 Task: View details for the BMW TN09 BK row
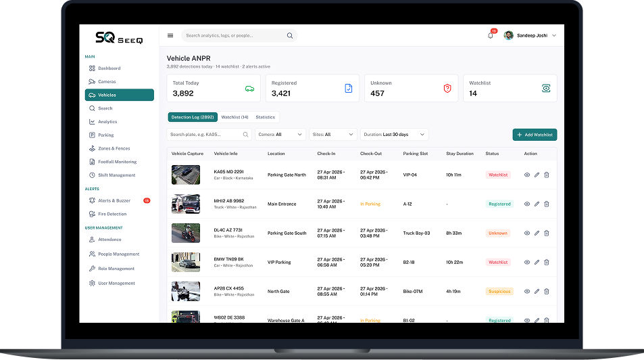527,263
